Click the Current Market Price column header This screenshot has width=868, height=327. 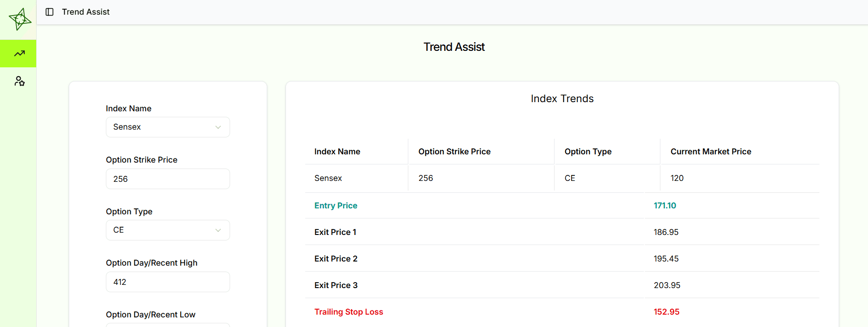pos(711,151)
